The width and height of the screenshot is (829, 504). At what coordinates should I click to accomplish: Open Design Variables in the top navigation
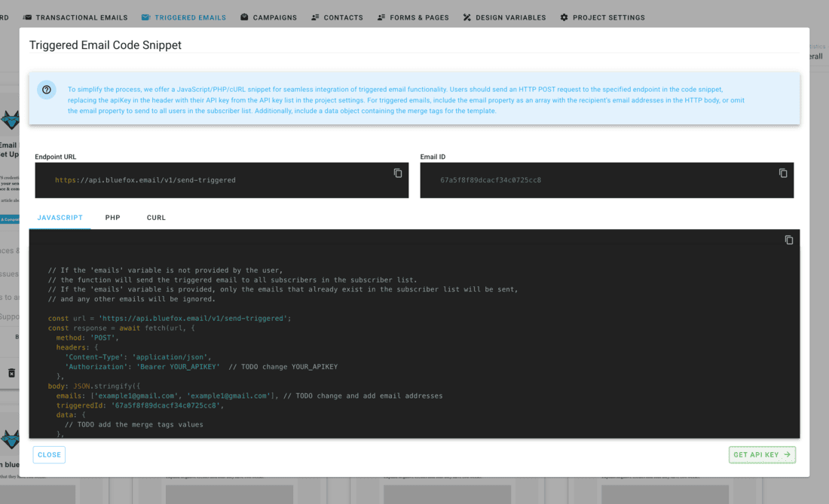tap(512, 17)
